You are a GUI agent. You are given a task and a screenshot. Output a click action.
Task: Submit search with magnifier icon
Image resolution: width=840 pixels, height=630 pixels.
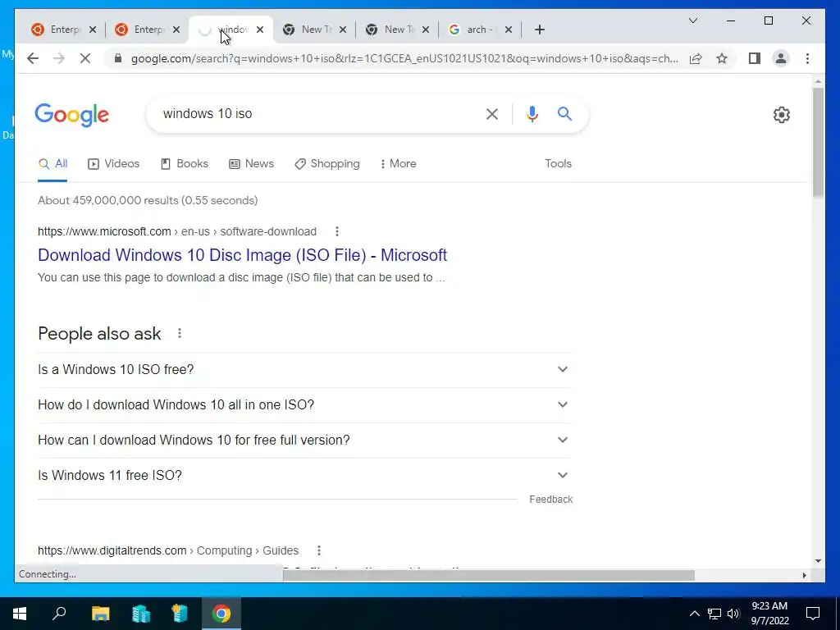click(x=564, y=113)
